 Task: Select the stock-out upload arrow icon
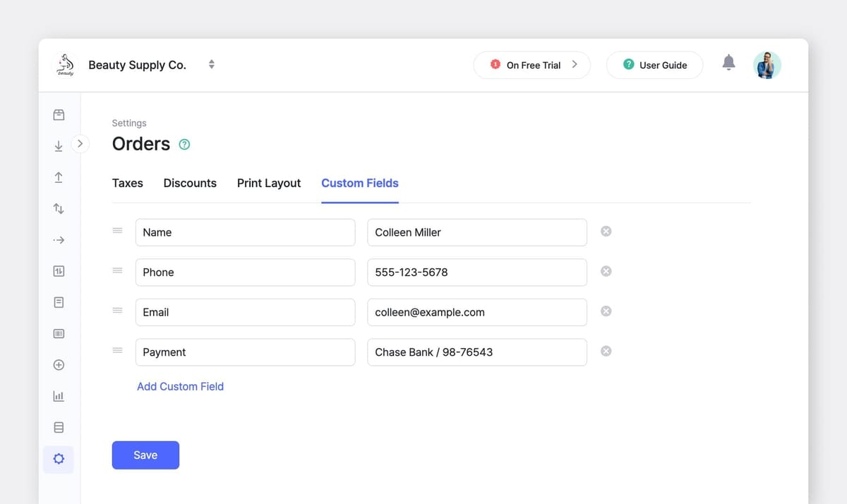point(59,177)
